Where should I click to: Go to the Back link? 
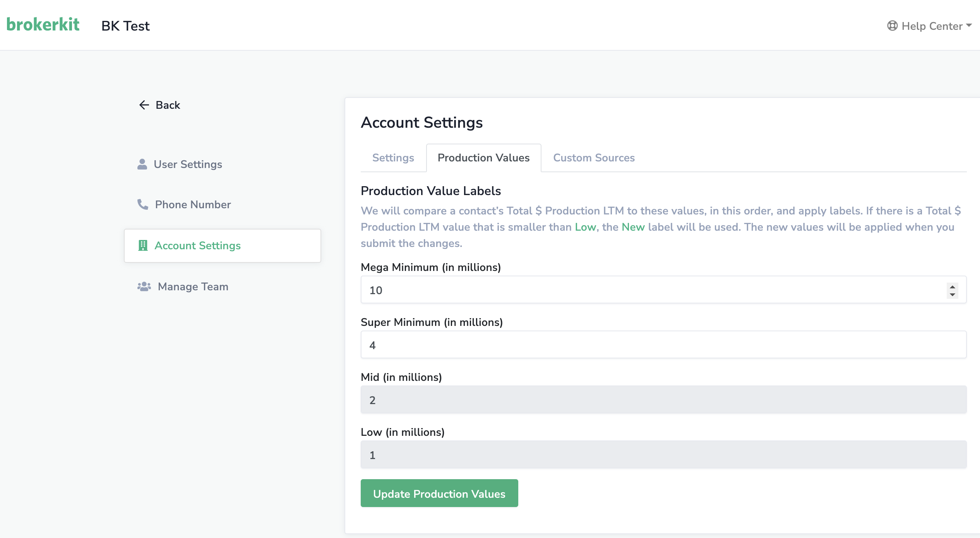click(x=168, y=105)
